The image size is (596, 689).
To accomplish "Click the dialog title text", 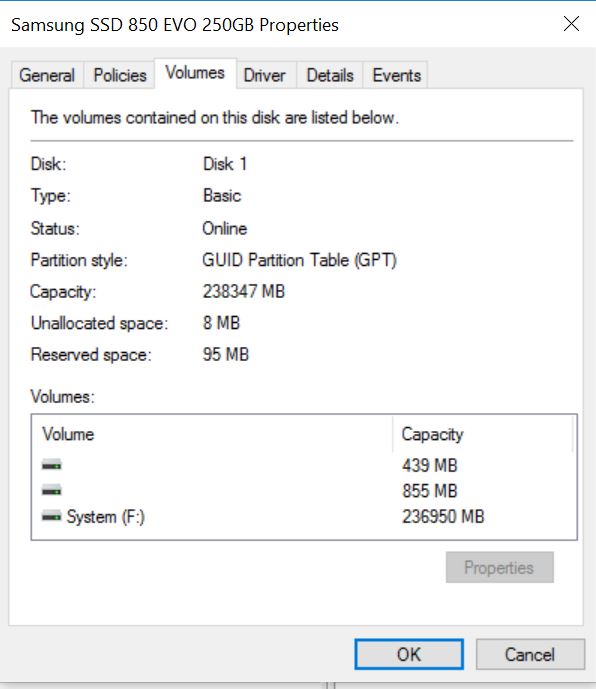I will point(174,25).
